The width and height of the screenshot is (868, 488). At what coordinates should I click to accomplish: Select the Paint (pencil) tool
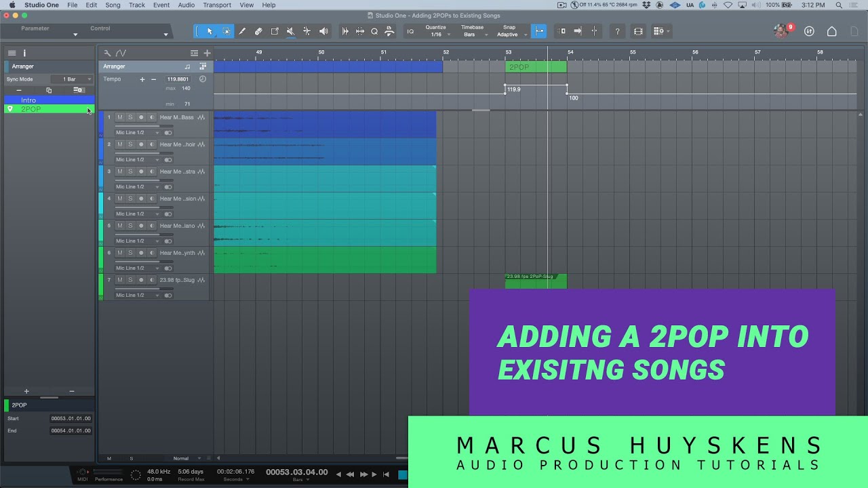tap(242, 31)
